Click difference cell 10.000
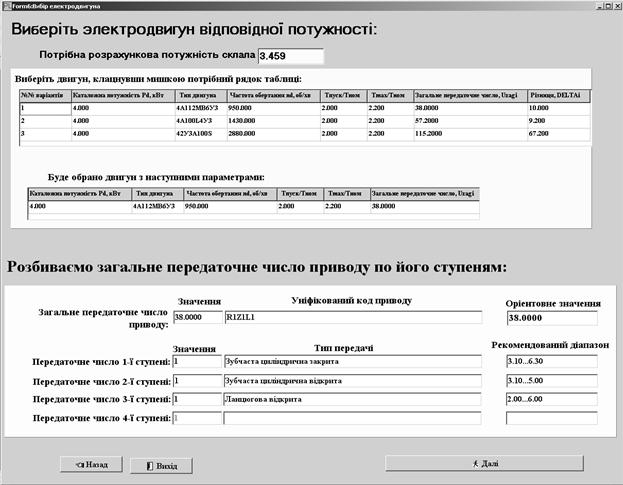Viewport: 623px width, 485px height. point(559,108)
